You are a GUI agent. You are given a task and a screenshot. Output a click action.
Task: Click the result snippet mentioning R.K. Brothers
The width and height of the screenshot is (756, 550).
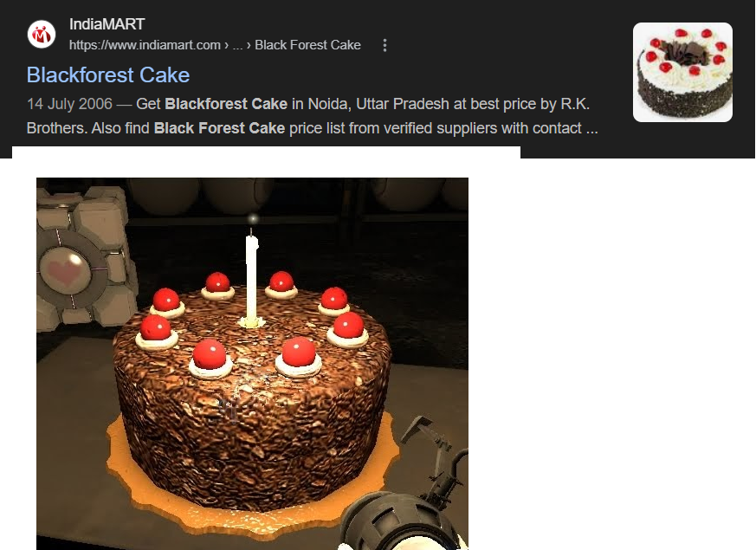(x=313, y=116)
